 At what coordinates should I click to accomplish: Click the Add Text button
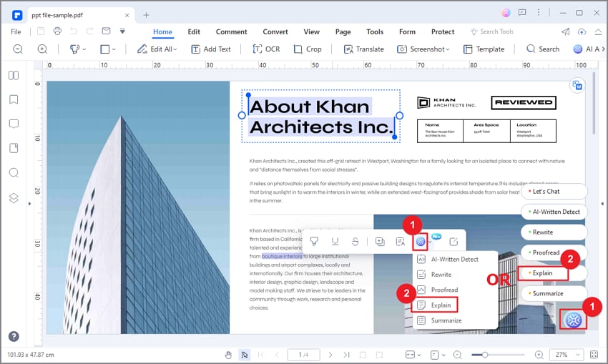(211, 49)
